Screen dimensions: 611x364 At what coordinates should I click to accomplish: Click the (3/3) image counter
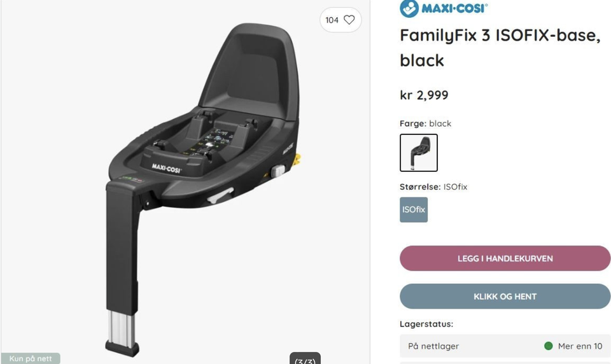(x=305, y=359)
